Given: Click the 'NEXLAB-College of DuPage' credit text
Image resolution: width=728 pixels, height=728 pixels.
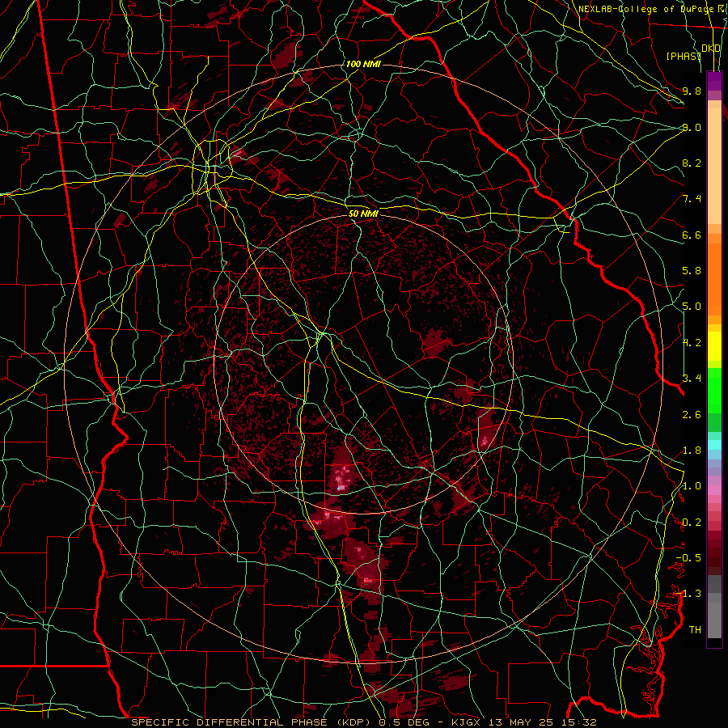Looking at the screenshot, I should coord(645,9).
